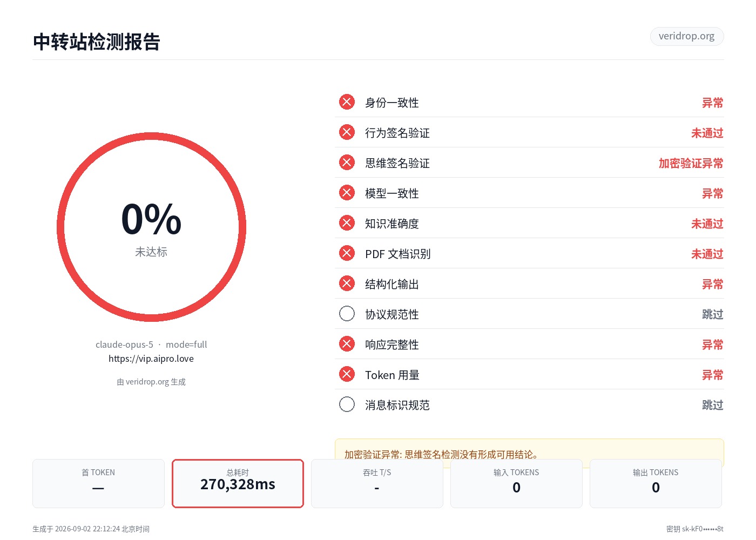Click the empty circle next to 消息标识规范

(347, 404)
